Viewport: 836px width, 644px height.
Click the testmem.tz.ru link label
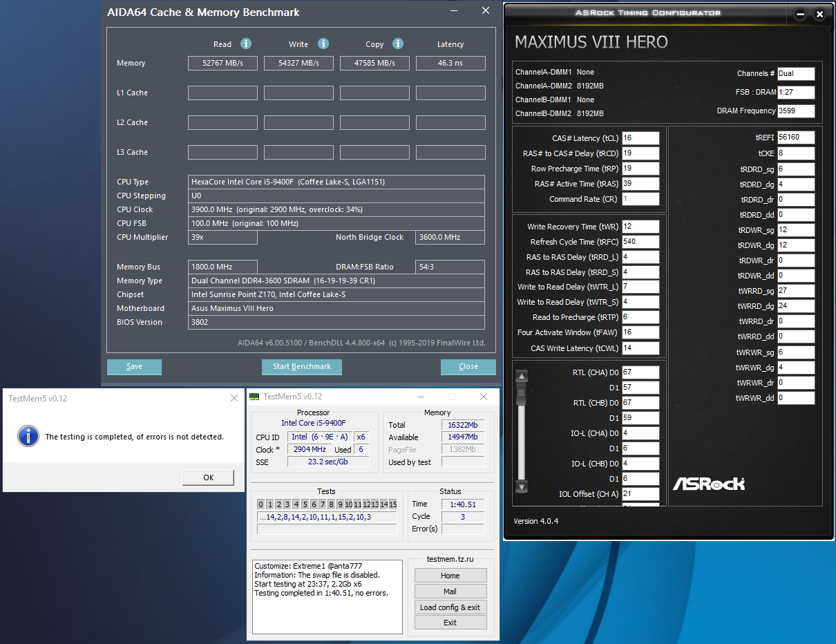point(450,560)
